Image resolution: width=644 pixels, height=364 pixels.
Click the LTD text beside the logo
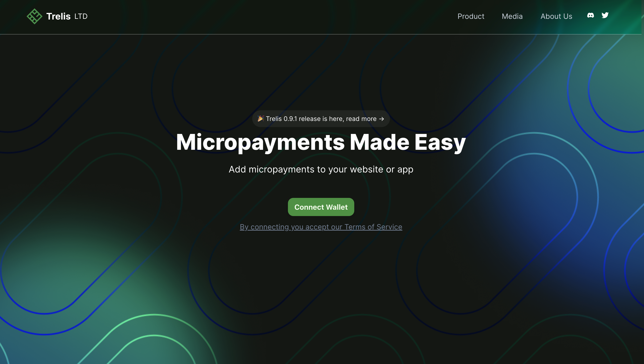pos(81,17)
